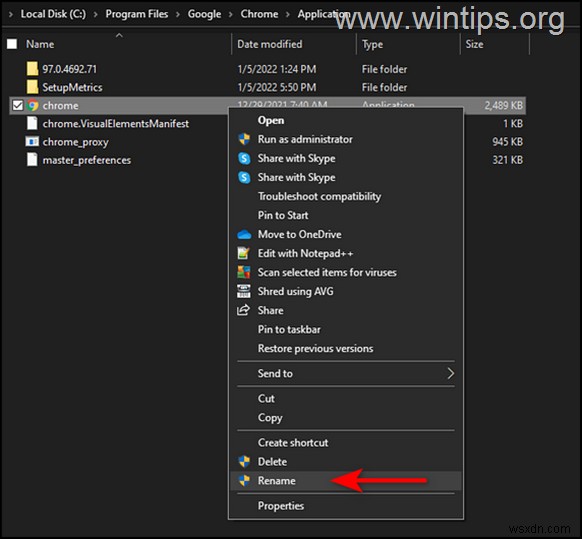Open the chevron after Google in breadcrumb
582x539 pixels.
[x=231, y=14]
